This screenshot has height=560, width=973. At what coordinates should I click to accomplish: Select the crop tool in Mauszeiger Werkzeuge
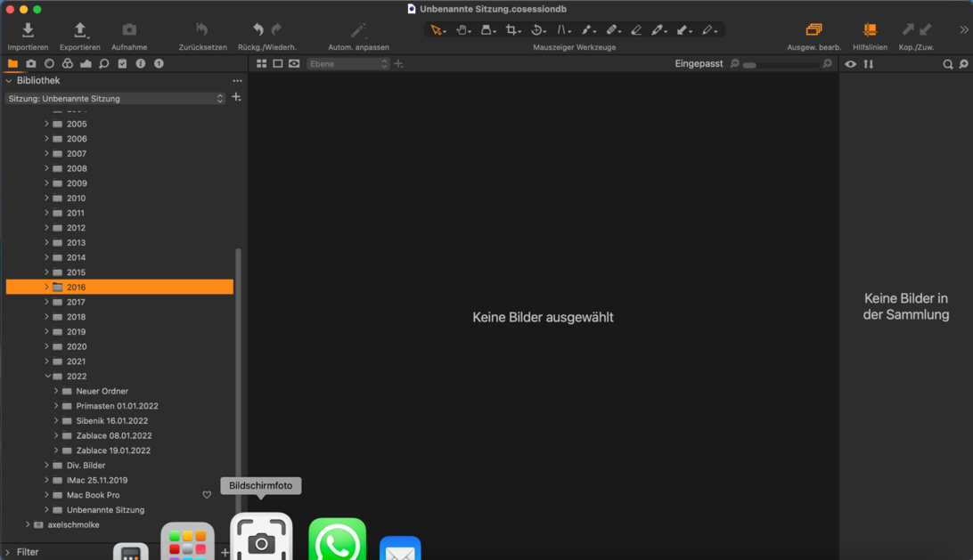pos(511,30)
